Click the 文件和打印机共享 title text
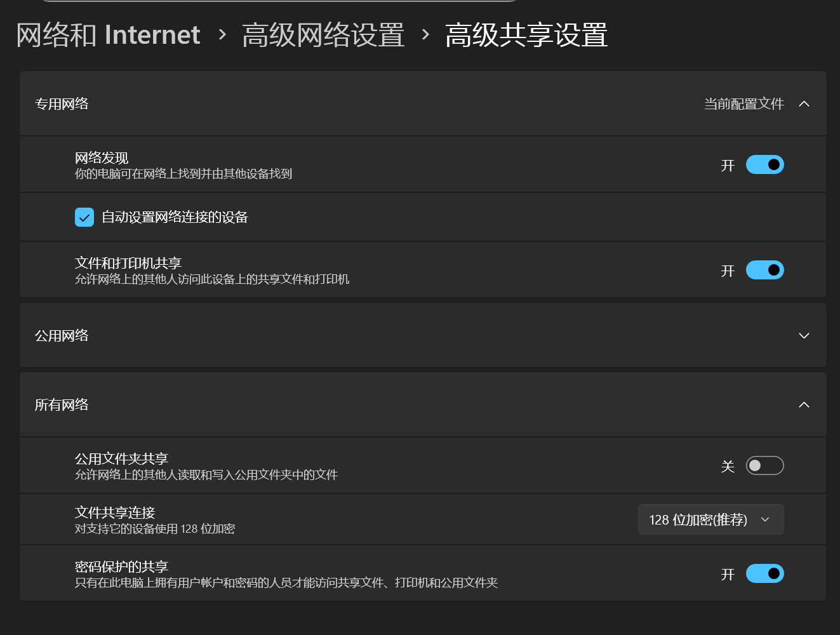The height and width of the screenshot is (635, 840). [x=128, y=263]
